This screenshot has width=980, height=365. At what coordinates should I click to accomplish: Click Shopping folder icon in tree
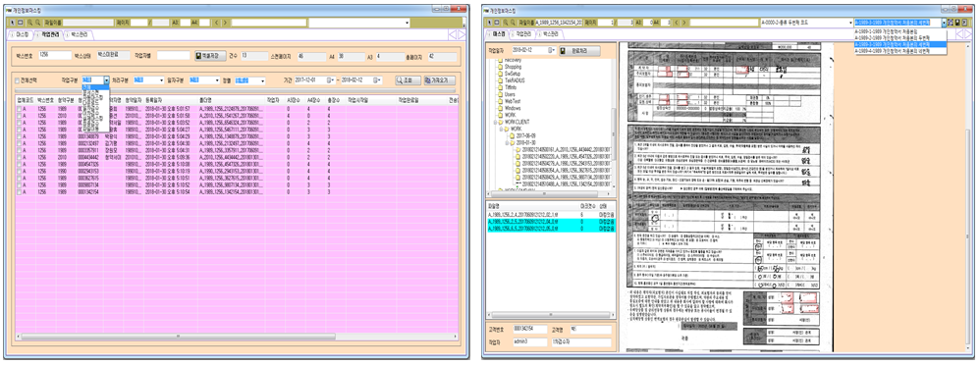click(x=500, y=66)
